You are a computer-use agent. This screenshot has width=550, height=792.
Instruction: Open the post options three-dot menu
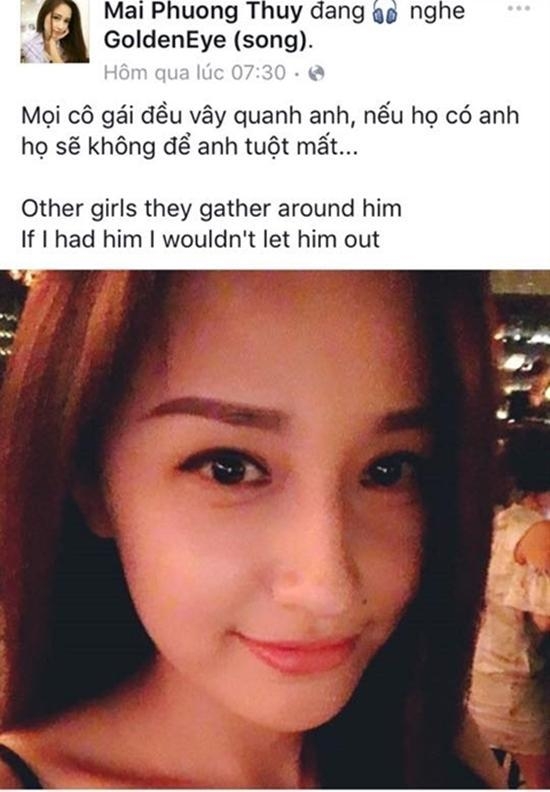pyautogui.click(x=518, y=9)
